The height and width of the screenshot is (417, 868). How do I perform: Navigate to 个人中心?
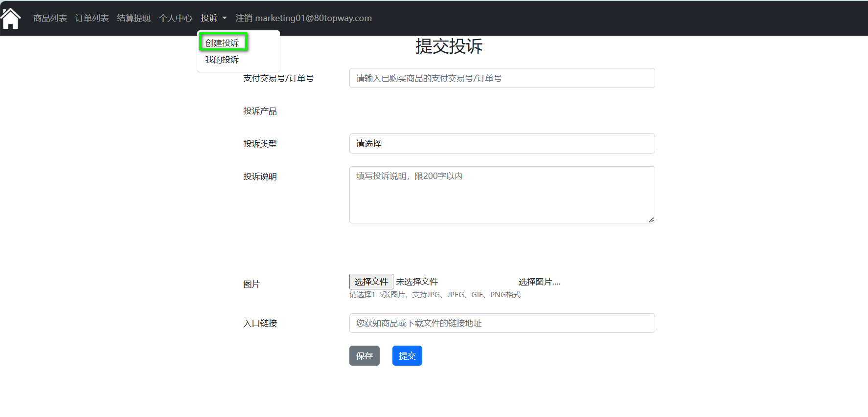click(176, 18)
